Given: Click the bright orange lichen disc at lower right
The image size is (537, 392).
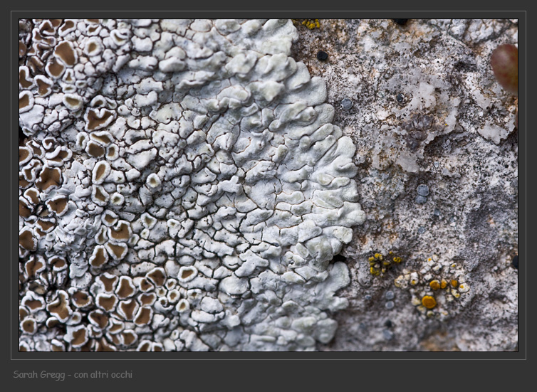Looking at the screenshot, I should pos(428,302).
